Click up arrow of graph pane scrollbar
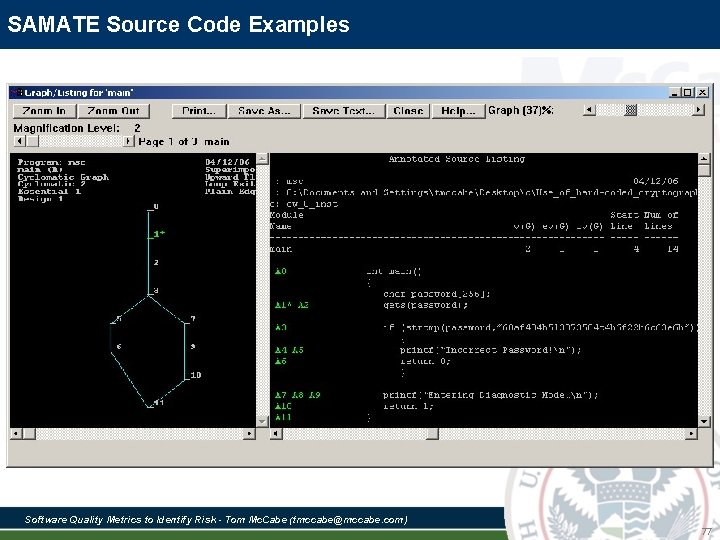Screen dimensions: 720x540 (x=262, y=159)
